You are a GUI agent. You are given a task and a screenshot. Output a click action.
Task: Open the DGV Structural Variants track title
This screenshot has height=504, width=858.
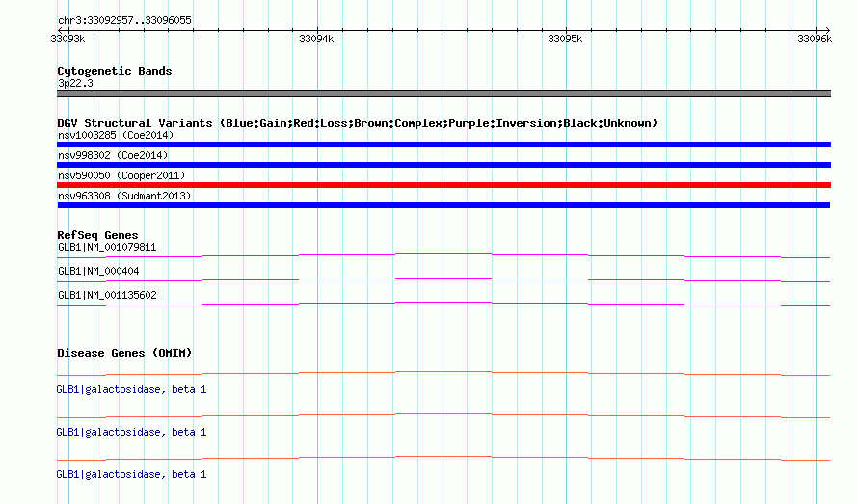tap(358, 123)
